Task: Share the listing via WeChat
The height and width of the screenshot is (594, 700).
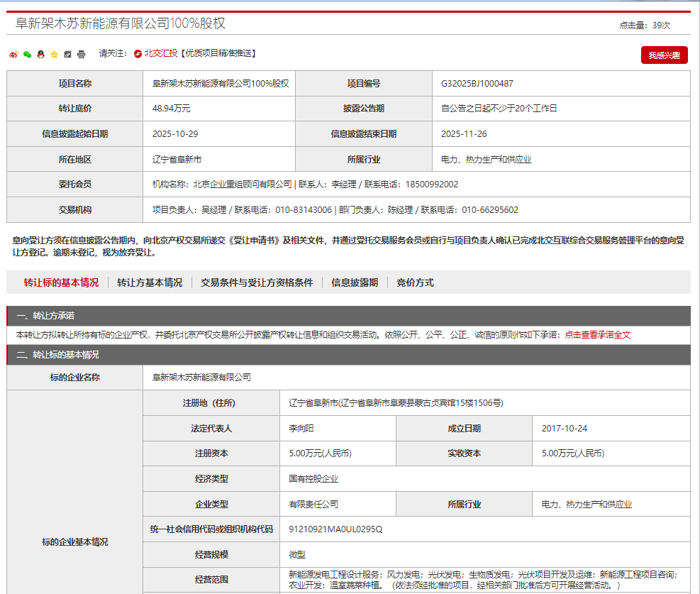Action: pyautogui.click(x=27, y=54)
